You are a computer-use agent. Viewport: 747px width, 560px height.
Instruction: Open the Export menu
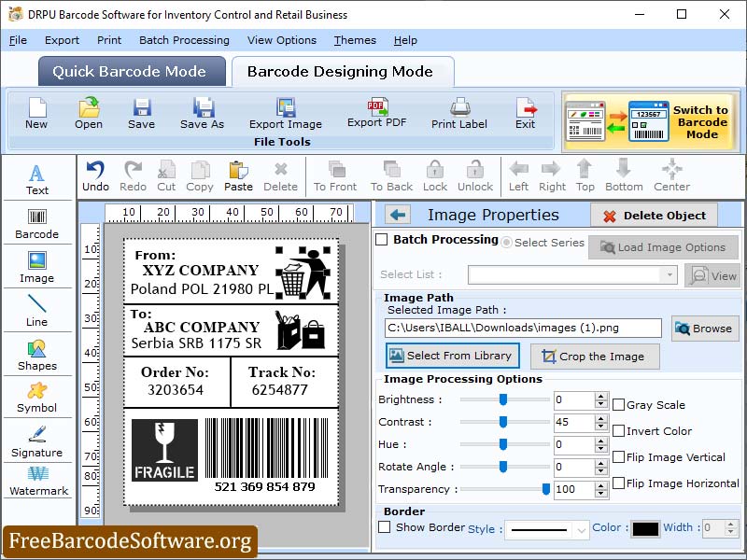[x=62, y=40]
